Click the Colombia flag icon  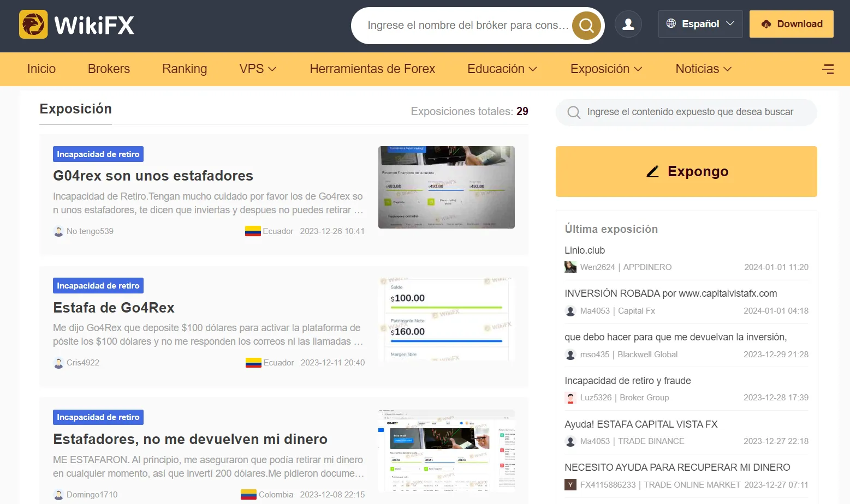pyautogui.click(x=248, y=495)
